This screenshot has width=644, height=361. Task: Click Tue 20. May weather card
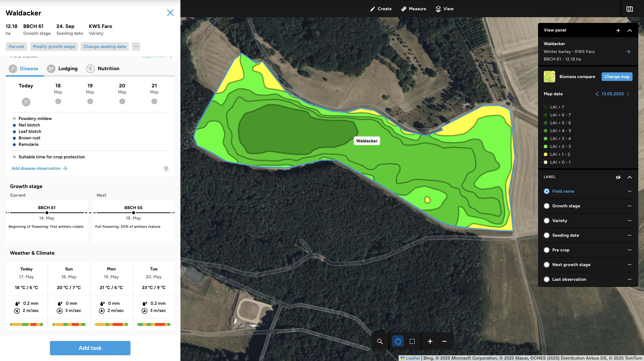point(154,296)
